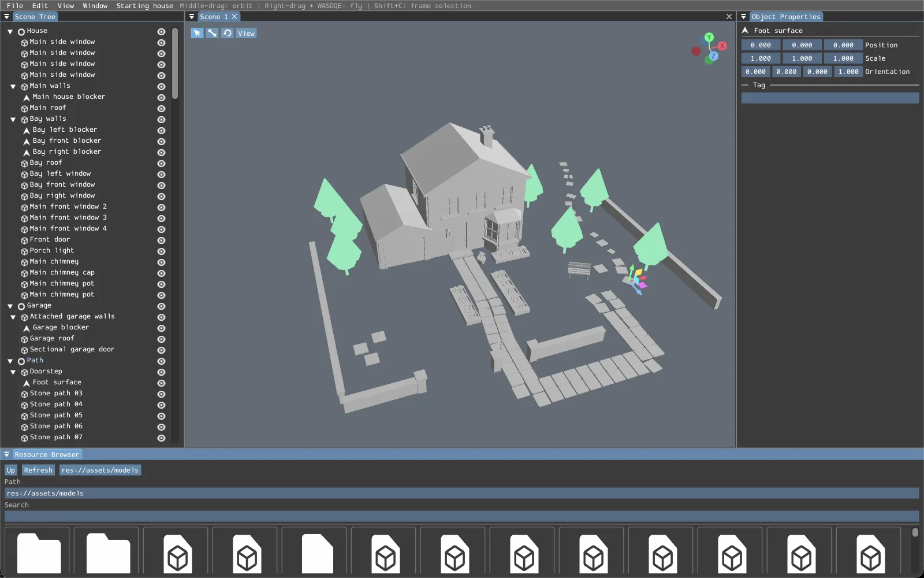Toggle visibility of Stone path 05
The width and height of the screenshot is (924, 578).
162,416
